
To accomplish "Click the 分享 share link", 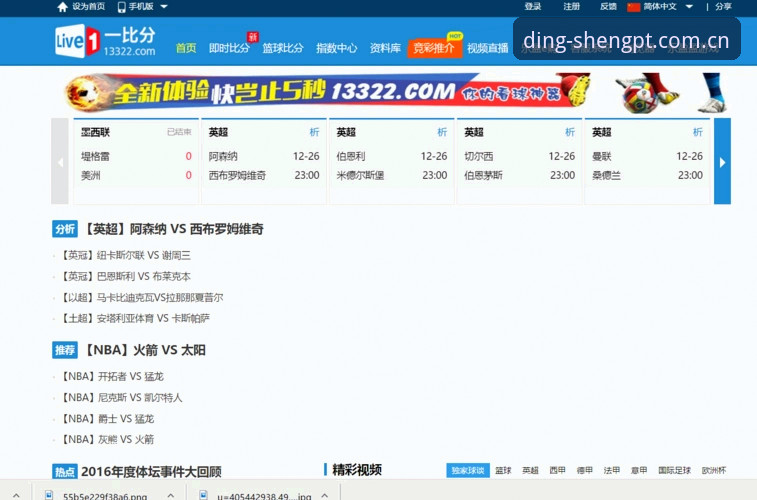I will click(723, 7).
